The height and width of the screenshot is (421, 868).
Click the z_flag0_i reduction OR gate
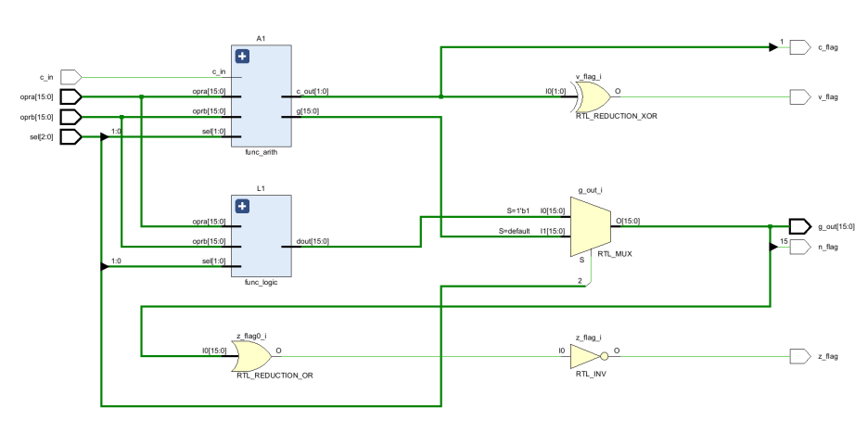[252, 356]
